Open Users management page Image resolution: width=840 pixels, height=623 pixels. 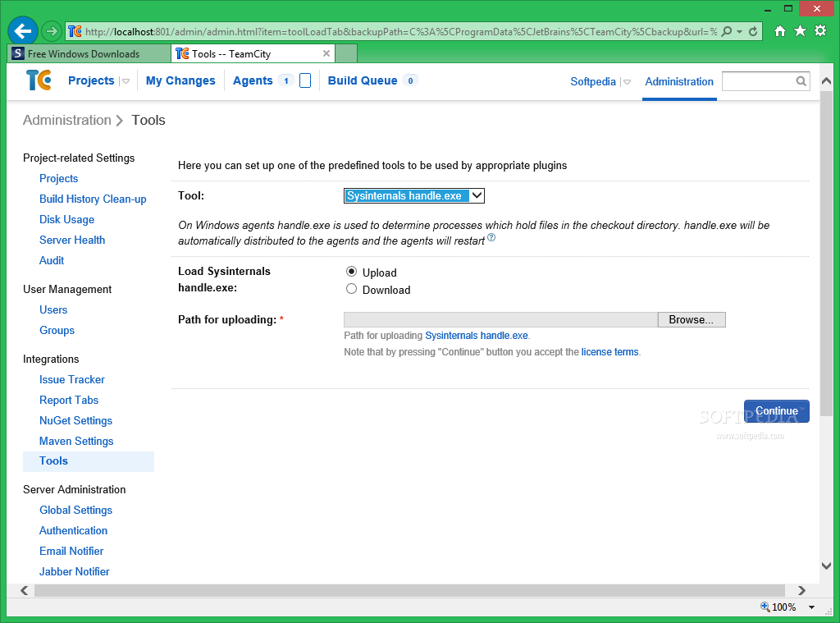click(53, 310)
